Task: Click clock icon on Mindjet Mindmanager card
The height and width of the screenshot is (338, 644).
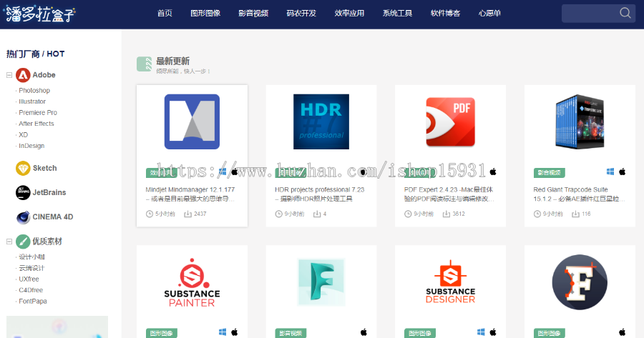Action: click(x=150, y=214)
